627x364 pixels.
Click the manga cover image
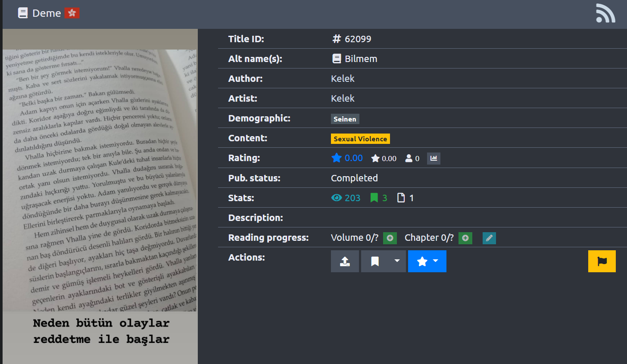pyautogui.click(x=100, y=196)
